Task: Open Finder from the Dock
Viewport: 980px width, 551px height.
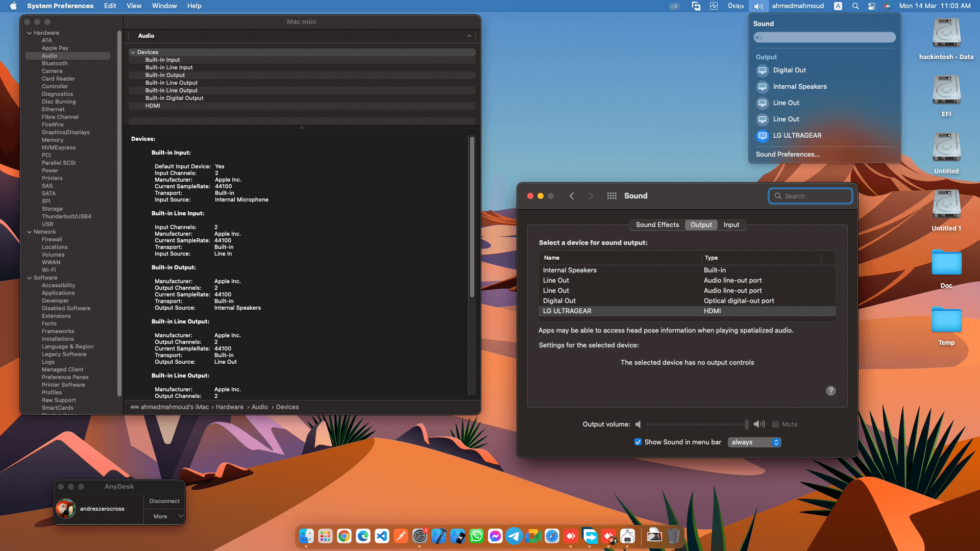Action: (x=306, y=536)
